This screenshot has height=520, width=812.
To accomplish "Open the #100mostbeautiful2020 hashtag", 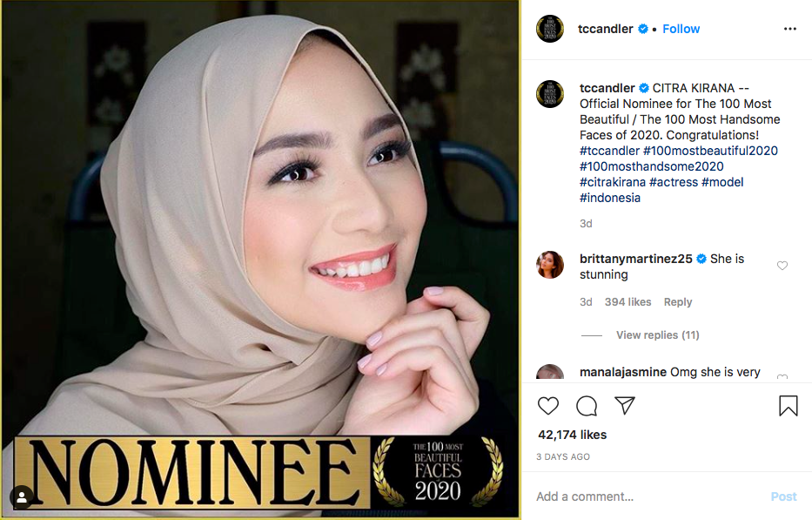I will 710,151.
